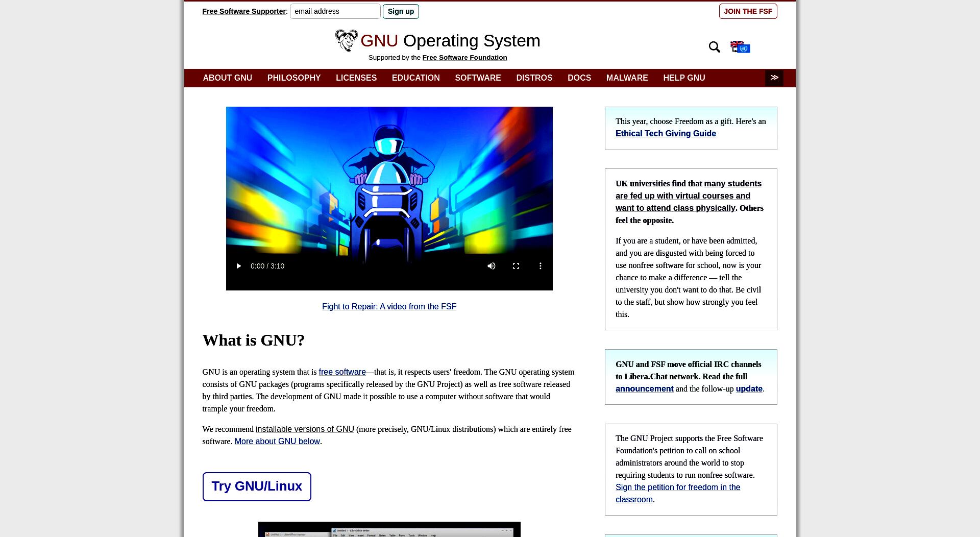The height and width of the screenshot is (537, 980).
Task: Click the email address input field
Action: click(x=335, y=11)
